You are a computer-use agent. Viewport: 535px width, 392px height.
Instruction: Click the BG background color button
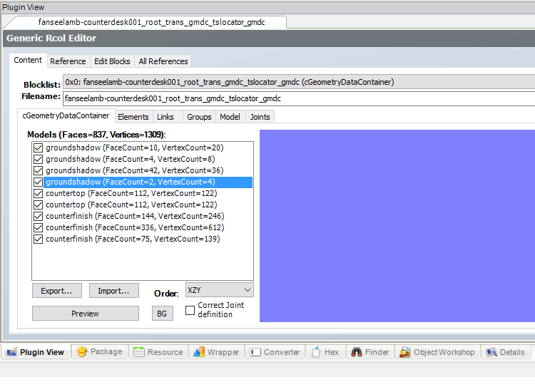[162, 314]
